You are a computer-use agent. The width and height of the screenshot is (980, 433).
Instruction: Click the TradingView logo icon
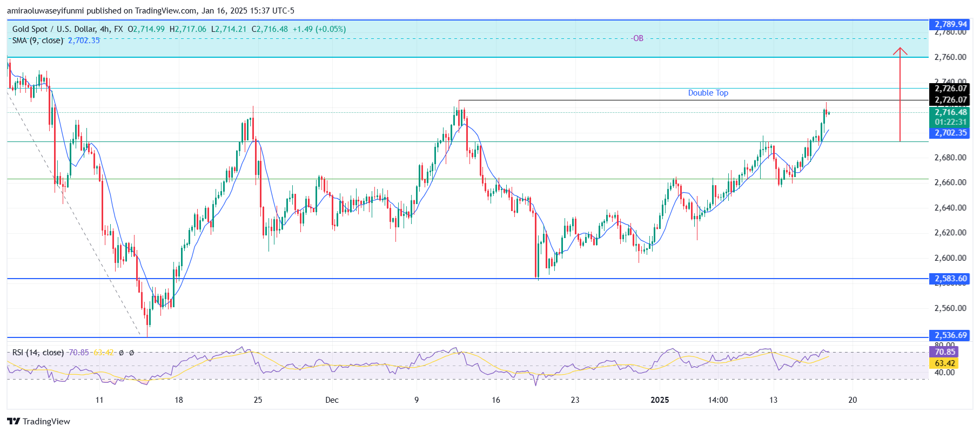click(x=14, y=422)
